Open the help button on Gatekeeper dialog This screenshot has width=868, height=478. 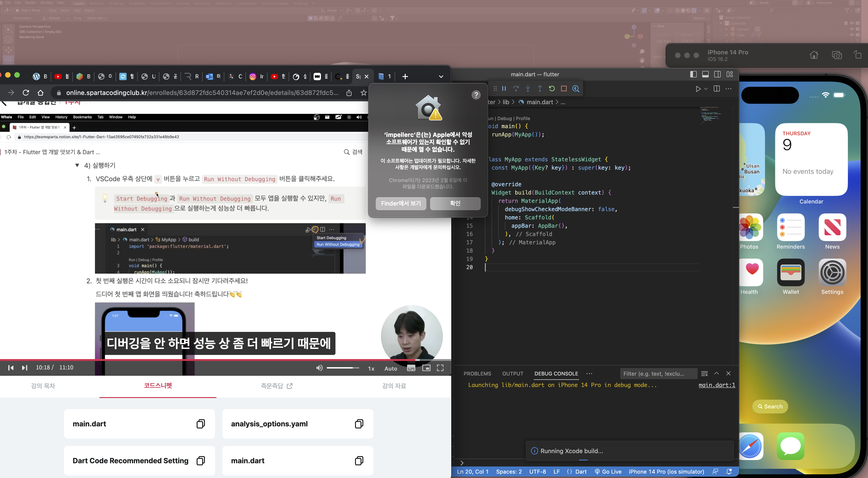pyautogui.click(x=476, y=95)
